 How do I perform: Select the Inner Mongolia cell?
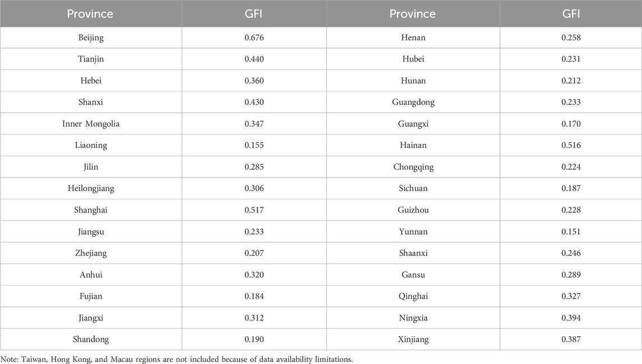(x=91, y=124)
